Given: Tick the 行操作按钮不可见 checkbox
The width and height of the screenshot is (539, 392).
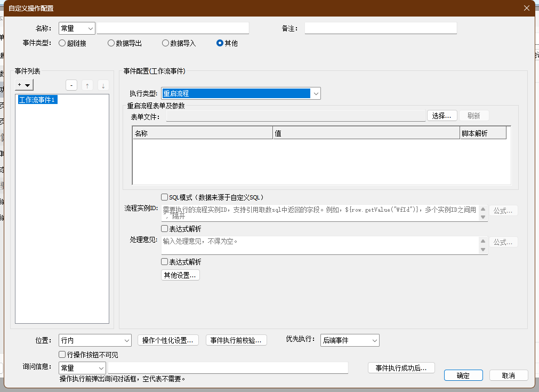Looking at the screenshot, I should tap(63, 355).
